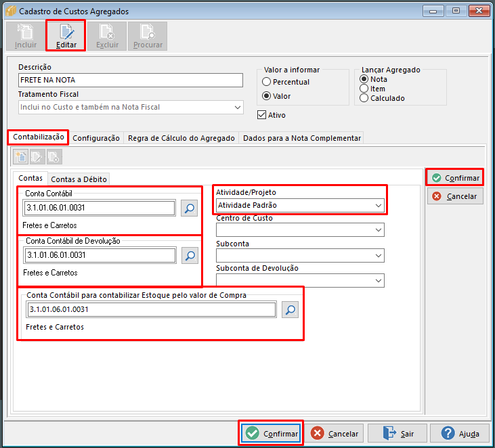The image size is (495, 448).
Task: Click the bottom Cancelar button
Action: point(334,434)
